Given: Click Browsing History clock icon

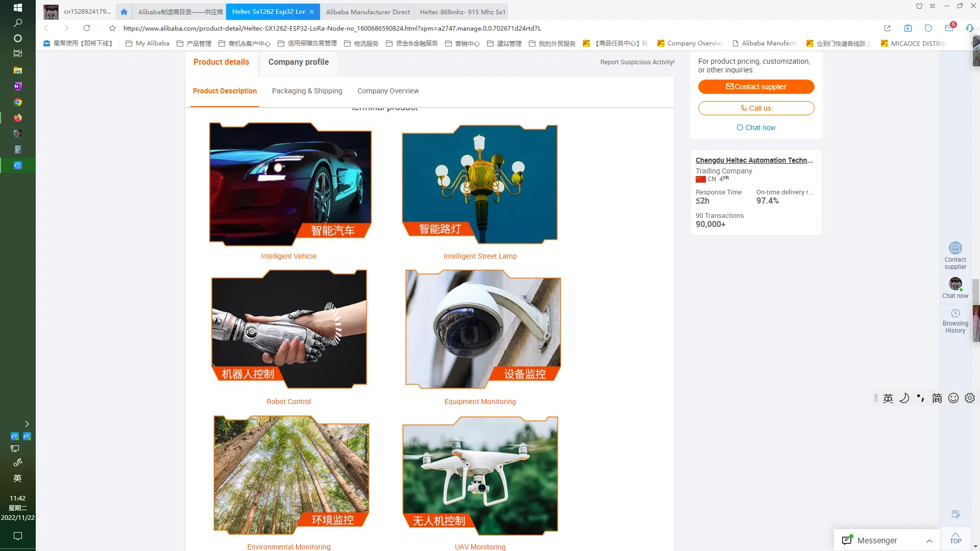Looking at the screenshot, I should pos(955,313).
